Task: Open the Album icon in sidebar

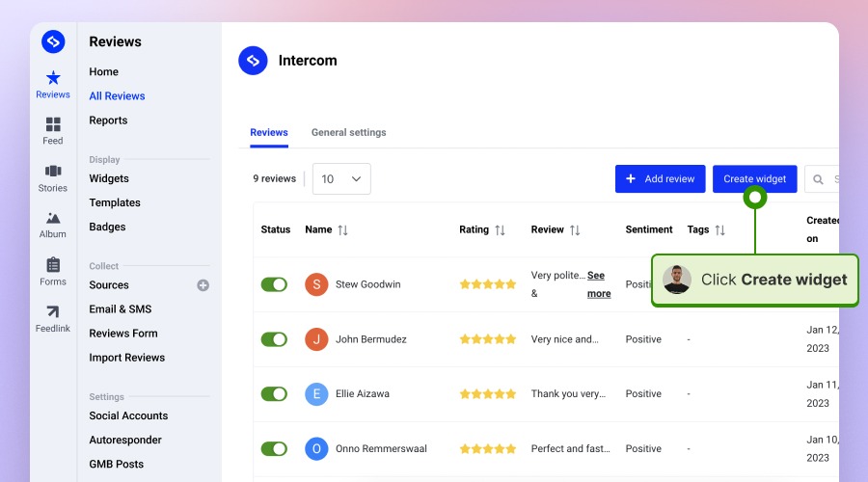Action: click(x=53, y=219)
